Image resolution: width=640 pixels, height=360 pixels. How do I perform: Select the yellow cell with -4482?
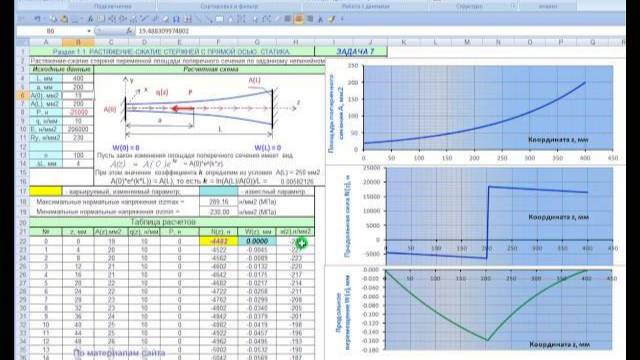[218, 241]
